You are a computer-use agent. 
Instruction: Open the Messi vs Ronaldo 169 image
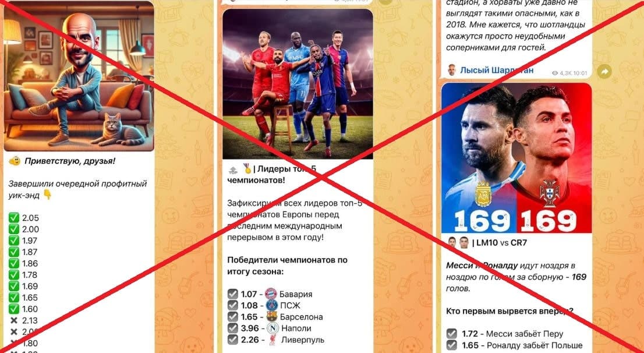(516, 158)
